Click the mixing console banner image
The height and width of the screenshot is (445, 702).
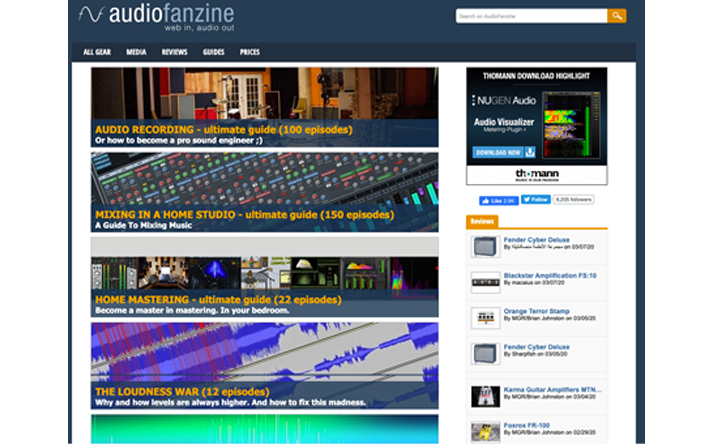265,178
